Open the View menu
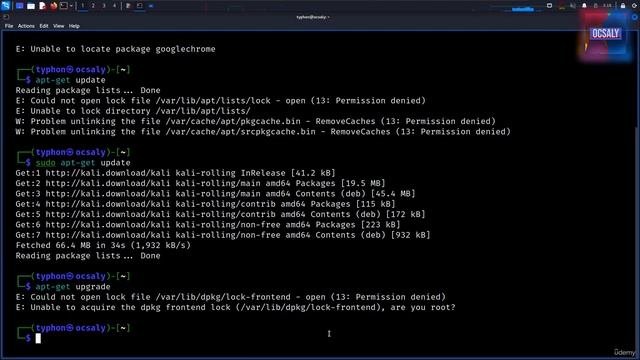Screen dimensions: 640x360 click(x=58, y=26)
